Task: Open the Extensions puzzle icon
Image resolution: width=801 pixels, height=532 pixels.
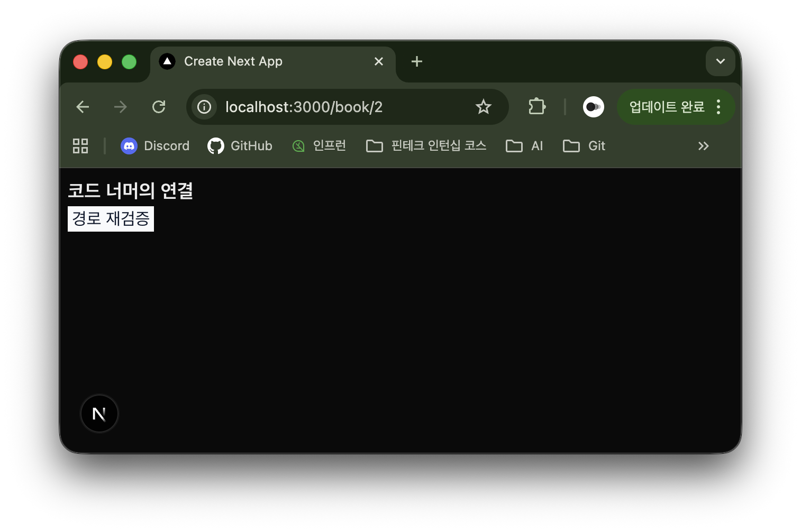Action: tap(536, 107)
